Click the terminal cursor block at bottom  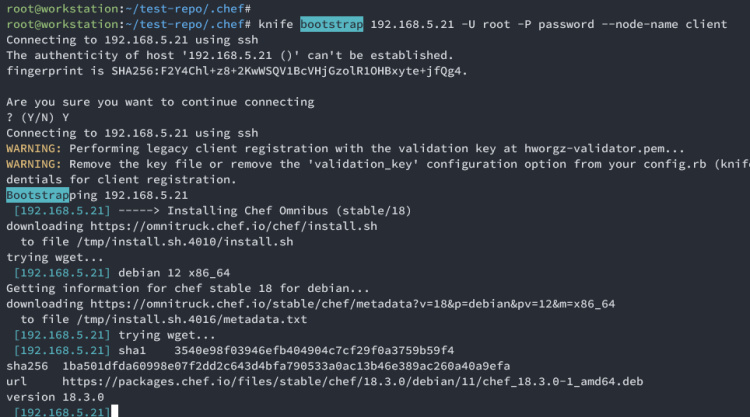pyautogui.click(x=115, y=412)
